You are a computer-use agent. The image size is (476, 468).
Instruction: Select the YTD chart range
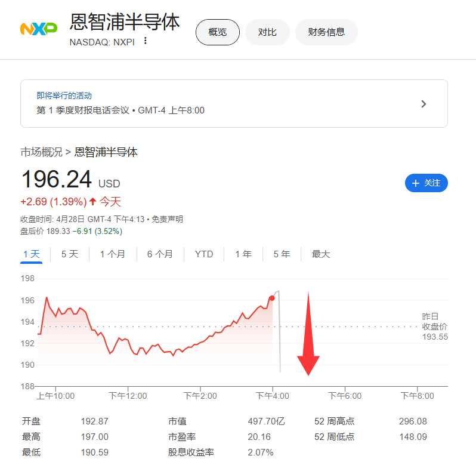point(203,254)
